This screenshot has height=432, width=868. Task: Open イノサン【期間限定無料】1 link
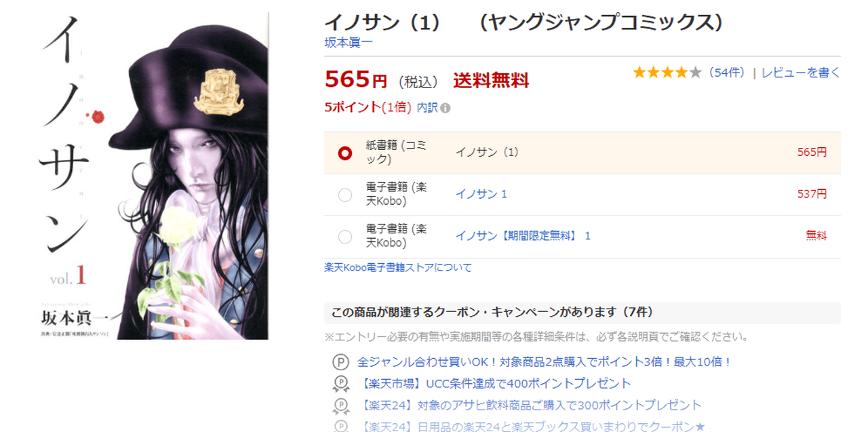coord(523,236)
